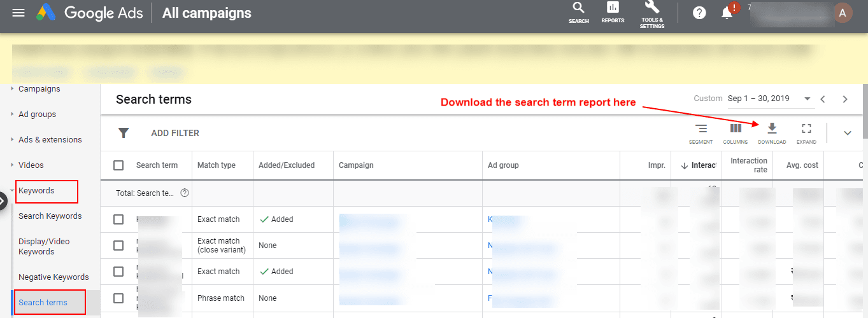Expand the side navigation panel arrow
Screen dimensions: 868x318
[x=3, y=202]
